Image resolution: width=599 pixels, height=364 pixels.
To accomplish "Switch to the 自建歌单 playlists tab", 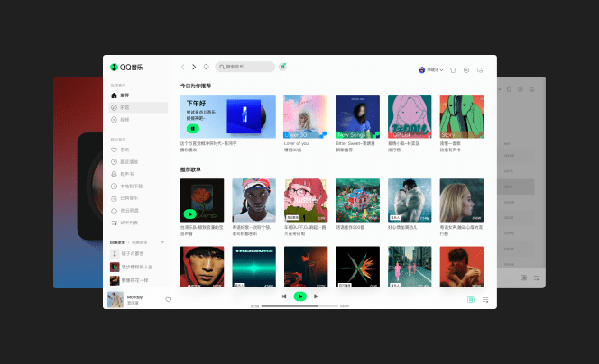I will coord(117,242).
